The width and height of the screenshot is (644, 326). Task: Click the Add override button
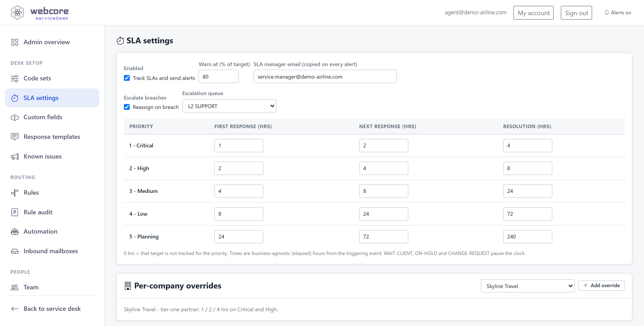[601, 286]
